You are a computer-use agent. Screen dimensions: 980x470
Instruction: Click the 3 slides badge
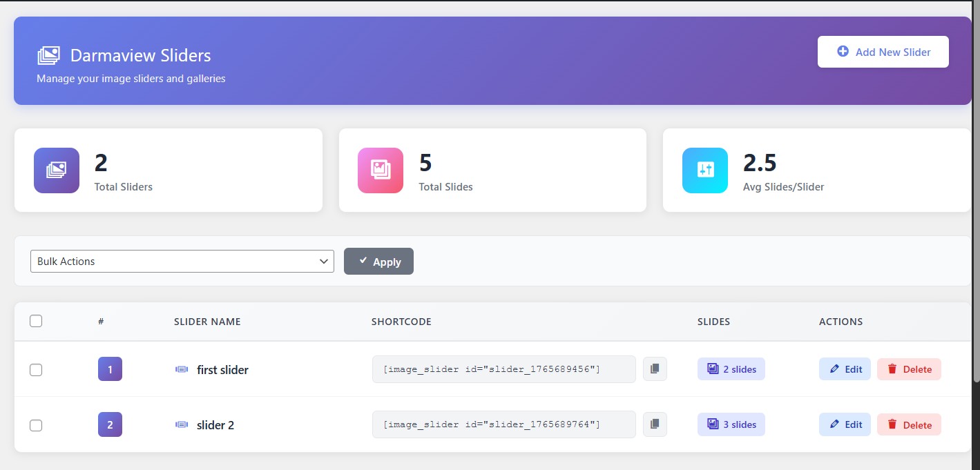[x=731, y=424]
